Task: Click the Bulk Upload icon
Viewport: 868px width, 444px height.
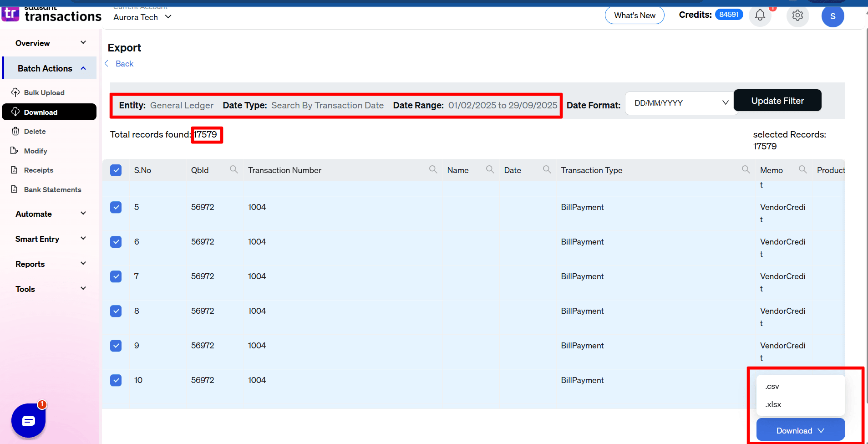Action: [15, 92]
